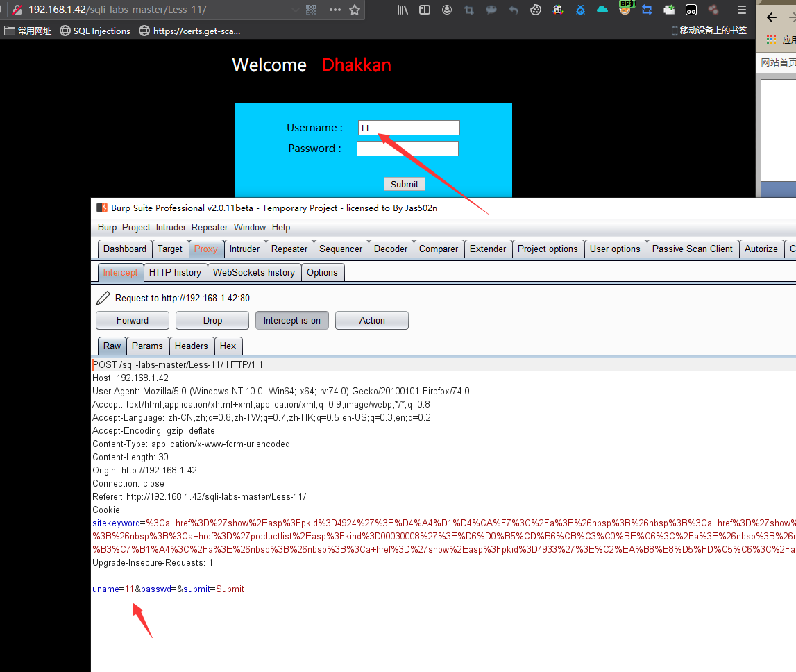Open the Firefox Library icon

(403, 10)
